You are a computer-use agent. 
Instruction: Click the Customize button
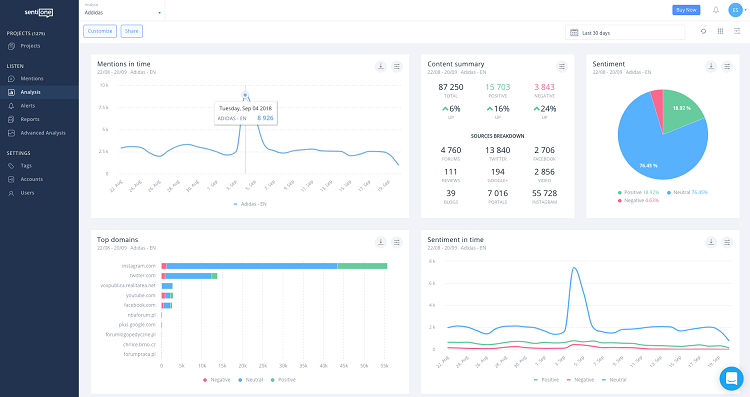point(100,31)
